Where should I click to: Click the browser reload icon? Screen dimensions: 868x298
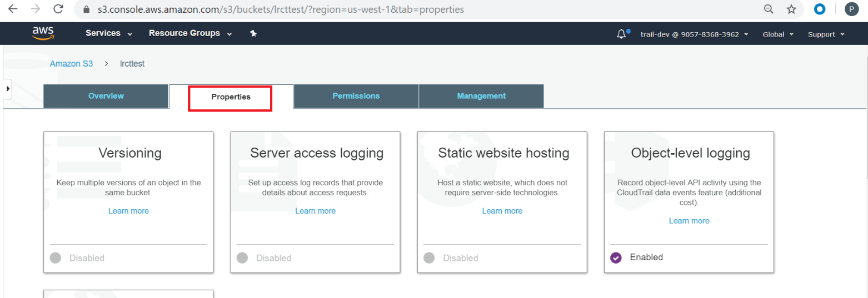[x=58, y=9]
